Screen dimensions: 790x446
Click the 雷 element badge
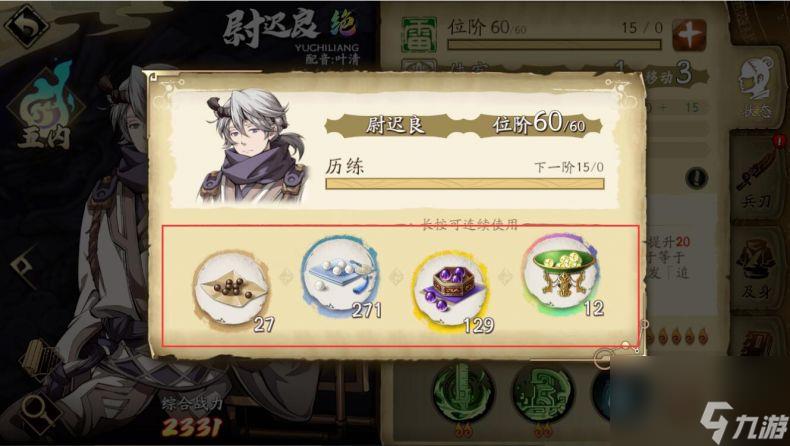[419, 34]
